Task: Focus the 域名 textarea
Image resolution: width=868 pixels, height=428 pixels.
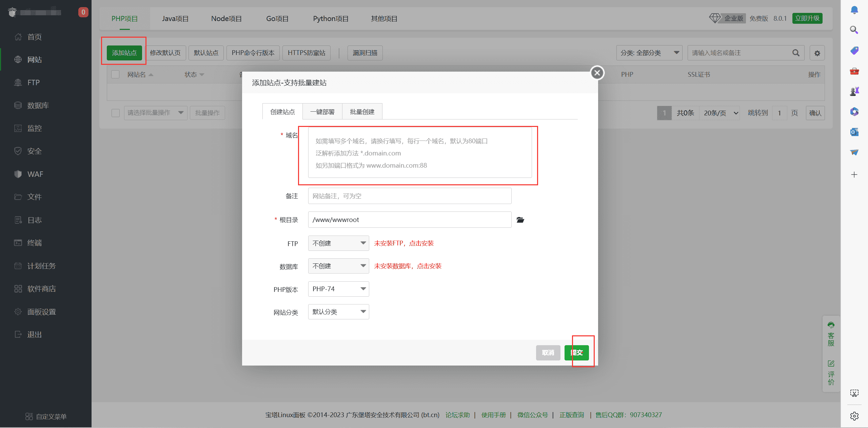Action: pos(420,153)
